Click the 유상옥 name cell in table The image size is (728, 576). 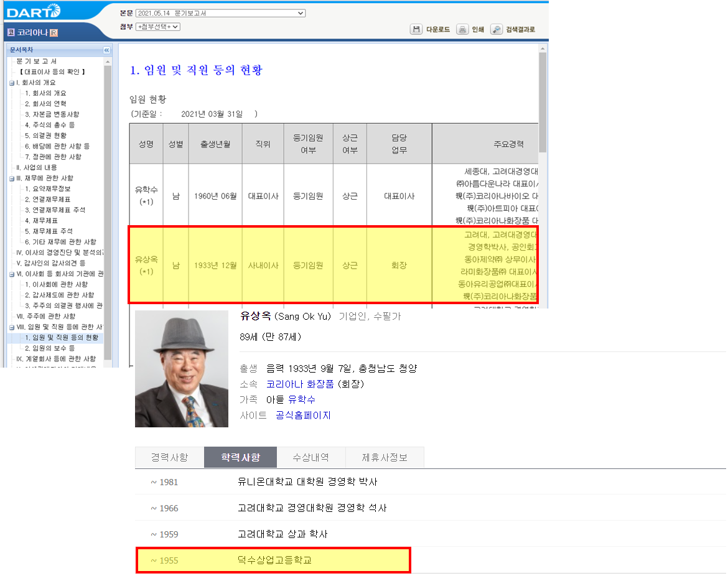146,266
